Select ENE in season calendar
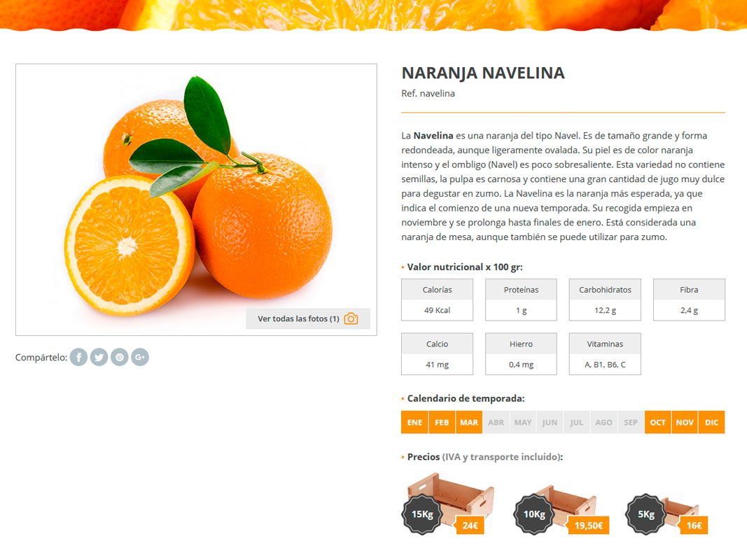This screenshot has height=560, width=747. [414, 422]
